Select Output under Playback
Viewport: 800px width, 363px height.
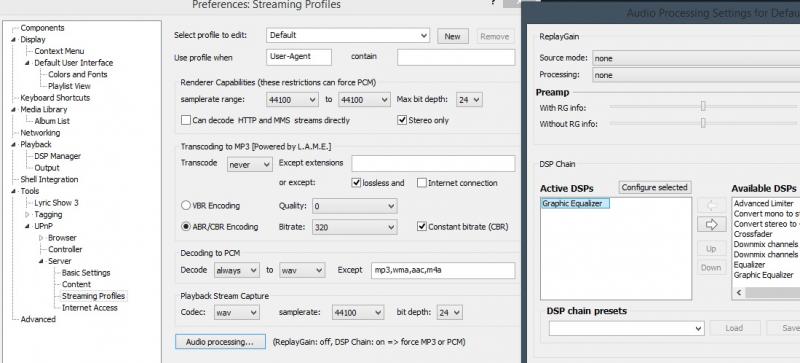(47, 168)
